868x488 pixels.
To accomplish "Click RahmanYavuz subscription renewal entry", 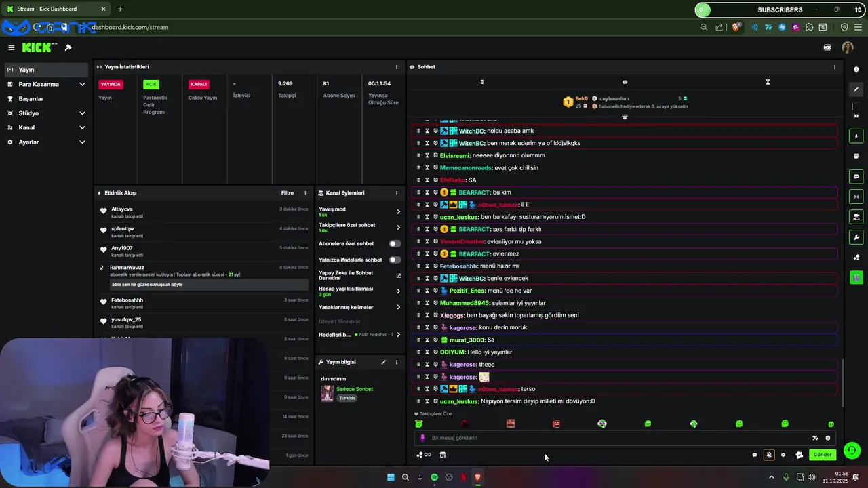I will pyautogui.click(x=203, y=276).
